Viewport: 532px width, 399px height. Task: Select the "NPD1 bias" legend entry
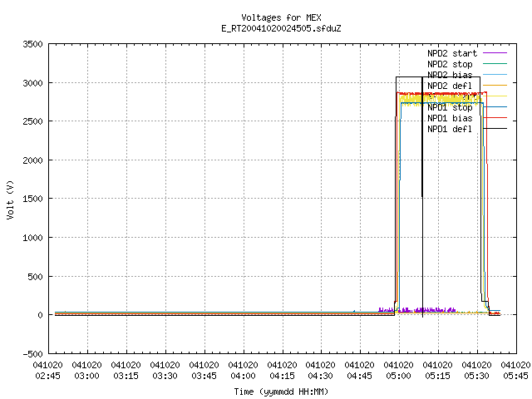pos(450,118)
